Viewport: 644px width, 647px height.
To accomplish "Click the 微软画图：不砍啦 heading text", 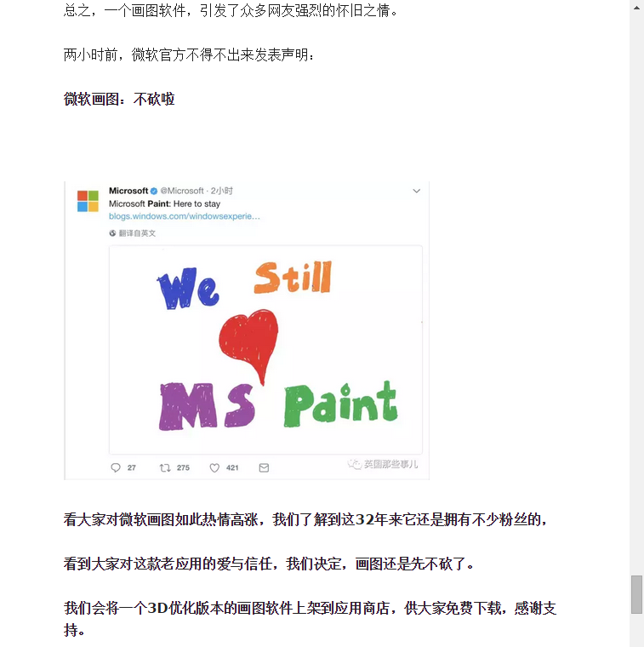I will click(119, 99).
